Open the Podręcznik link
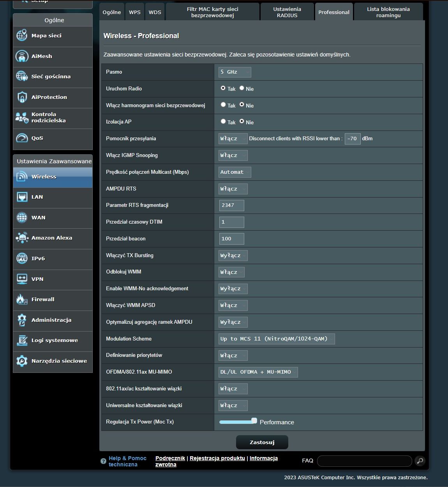The width and height of the screenshot is (448, 487). click(x=170, y=458)
